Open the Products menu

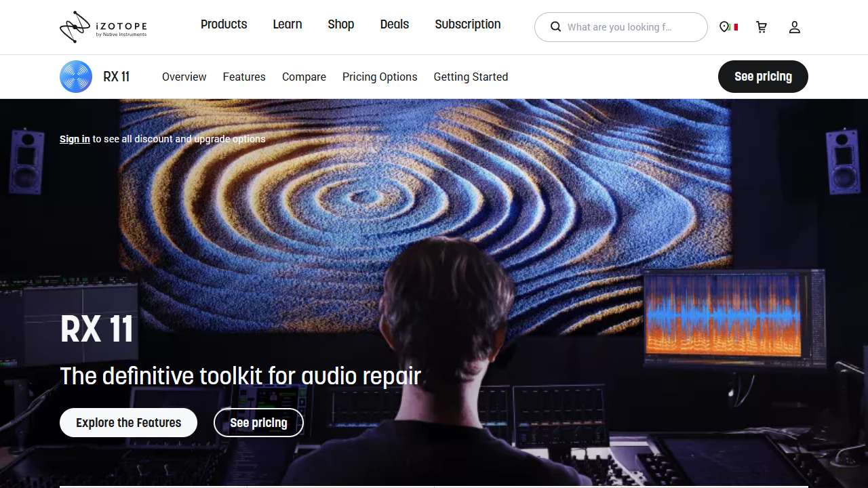coord(224,24)
